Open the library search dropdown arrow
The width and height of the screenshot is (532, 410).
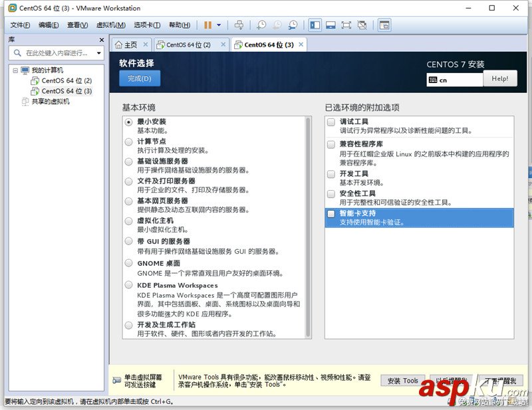pyautogui.click(x=98, y=53)
